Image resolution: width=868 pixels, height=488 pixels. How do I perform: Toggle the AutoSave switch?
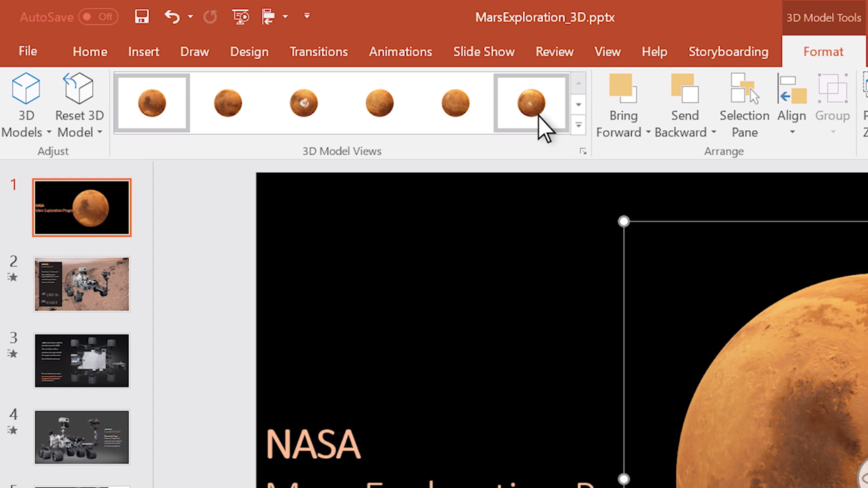[98, 17]
